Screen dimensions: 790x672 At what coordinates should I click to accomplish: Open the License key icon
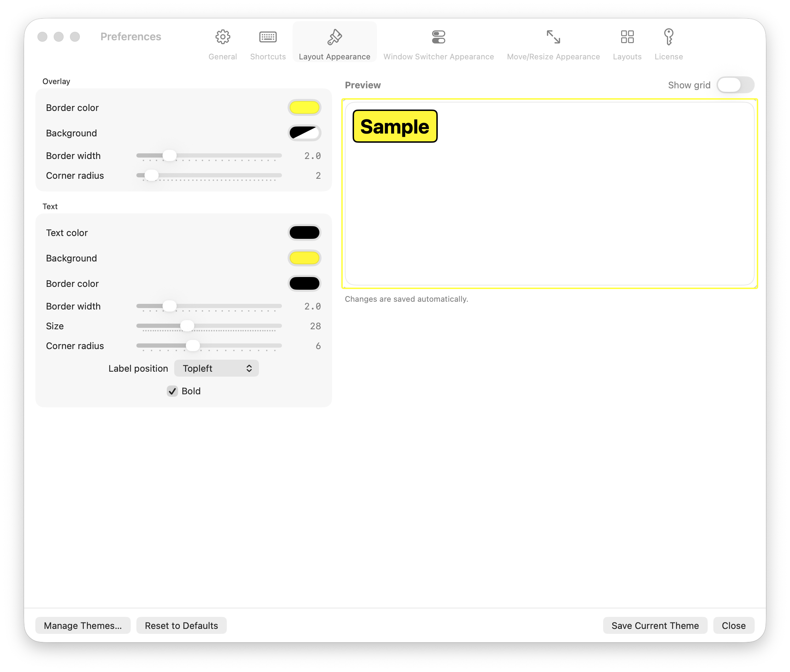click(668, 37)
